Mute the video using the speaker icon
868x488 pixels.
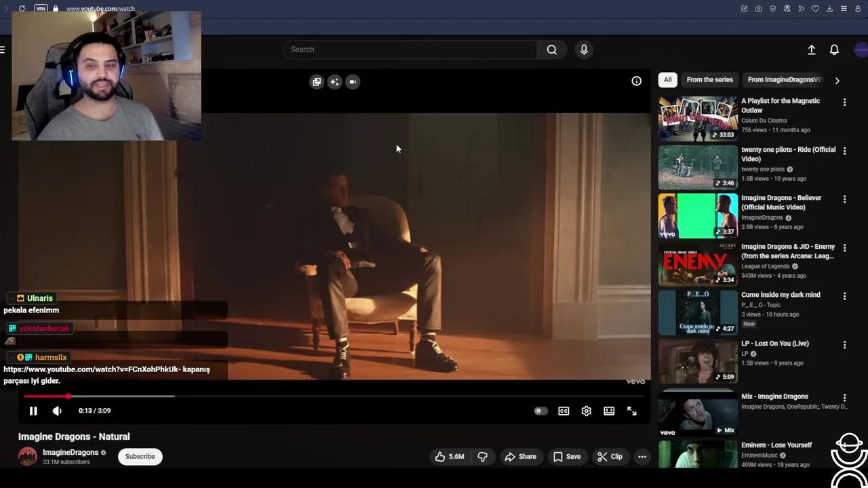[57, 411]
